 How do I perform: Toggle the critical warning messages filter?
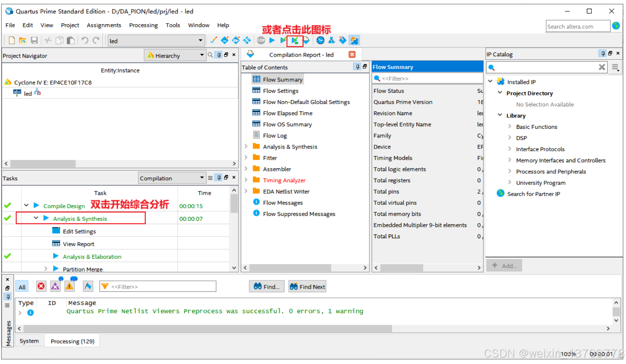(x=55, y=286)
